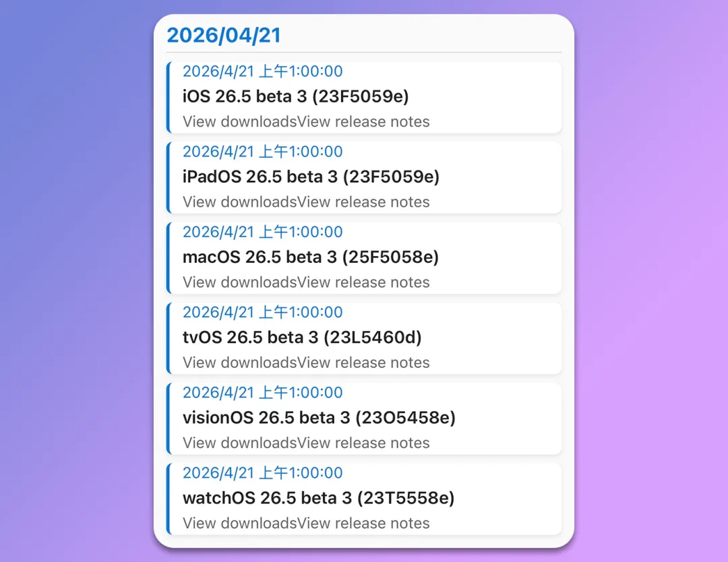This screenshot has width=728, height=562.
Task: Click the 2026/04/21 date heading
Action: [224, 35]
